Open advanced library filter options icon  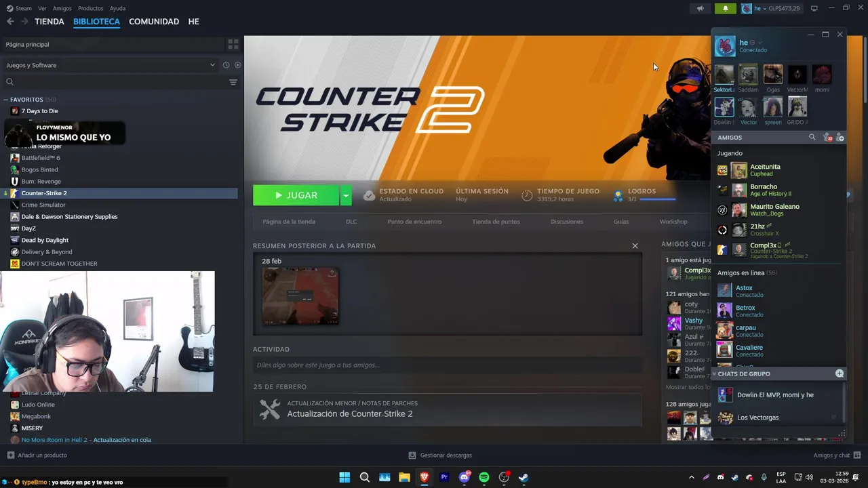233,82
